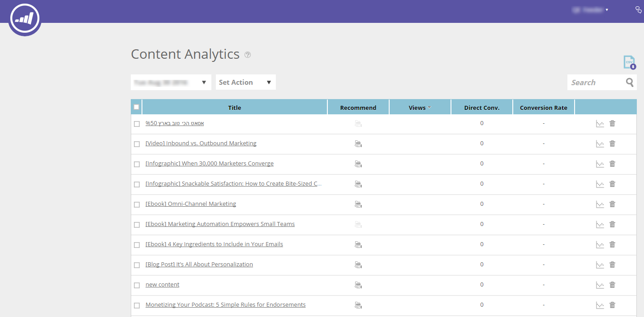Download the CSV export file

(x=630, y=62)
